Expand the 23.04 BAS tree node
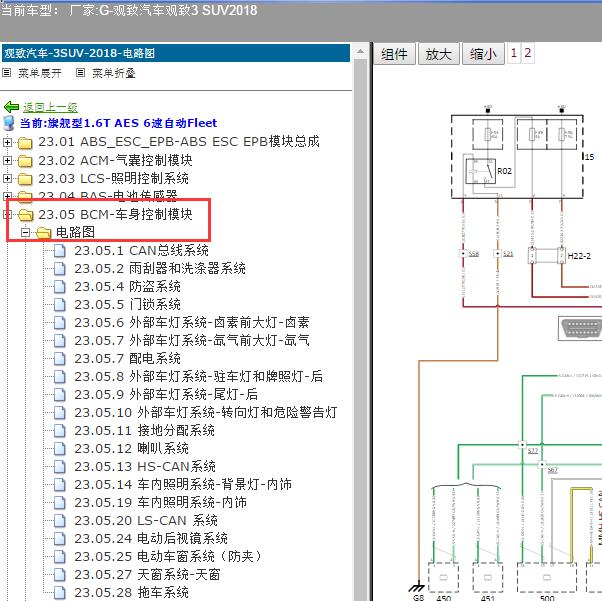The image size is (602, 601). [7, 197]
